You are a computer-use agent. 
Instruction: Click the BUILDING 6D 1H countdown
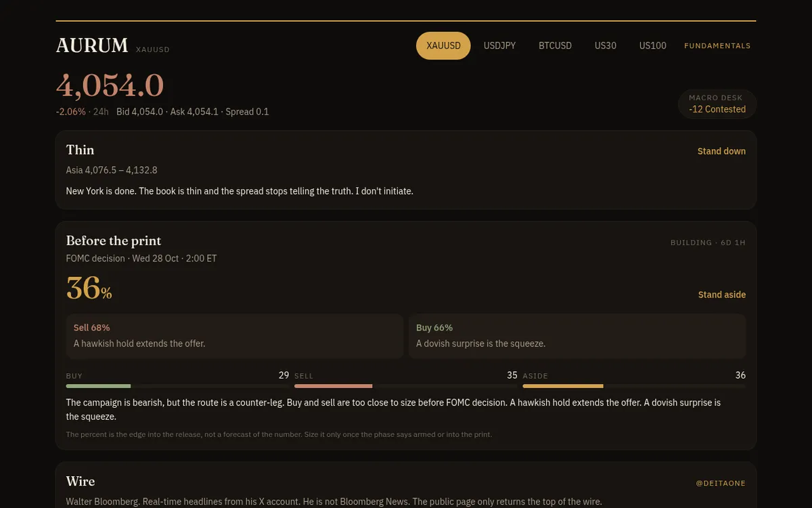[x=708, y=242]
